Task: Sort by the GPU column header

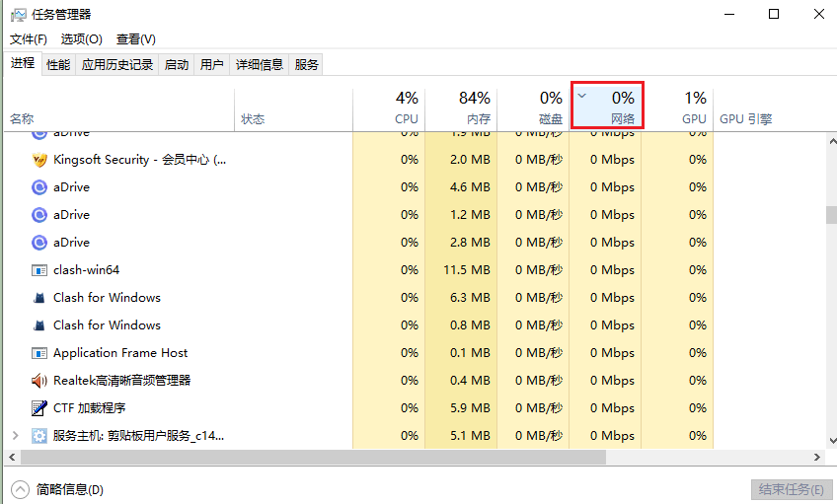Action: coord(678,109)
